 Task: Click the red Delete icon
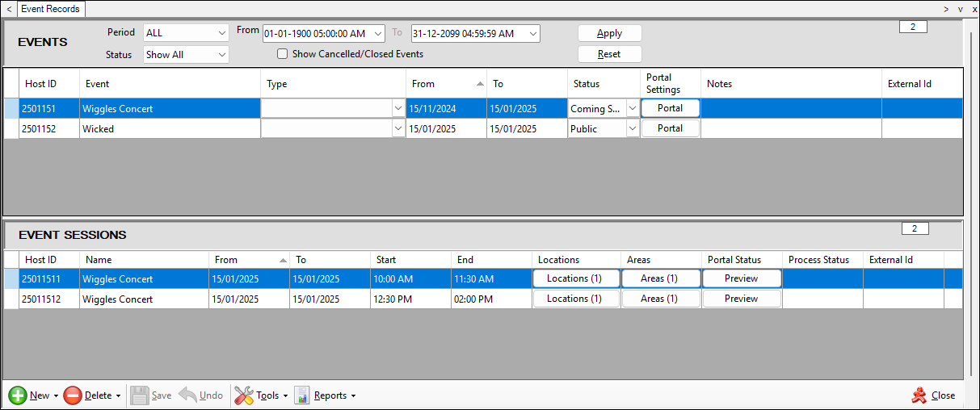pyautogui.click(x=73, y=395)
